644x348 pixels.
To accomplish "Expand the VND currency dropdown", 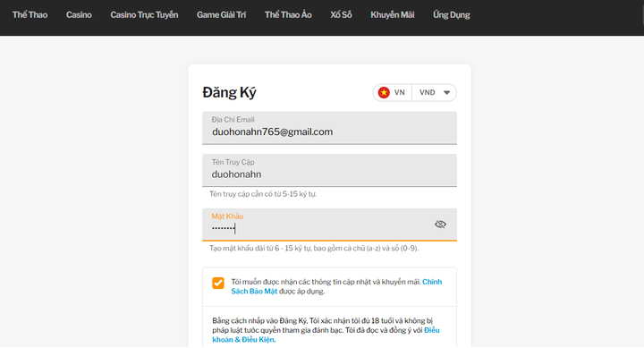I will pyautogui.click(x=434, y=92).
